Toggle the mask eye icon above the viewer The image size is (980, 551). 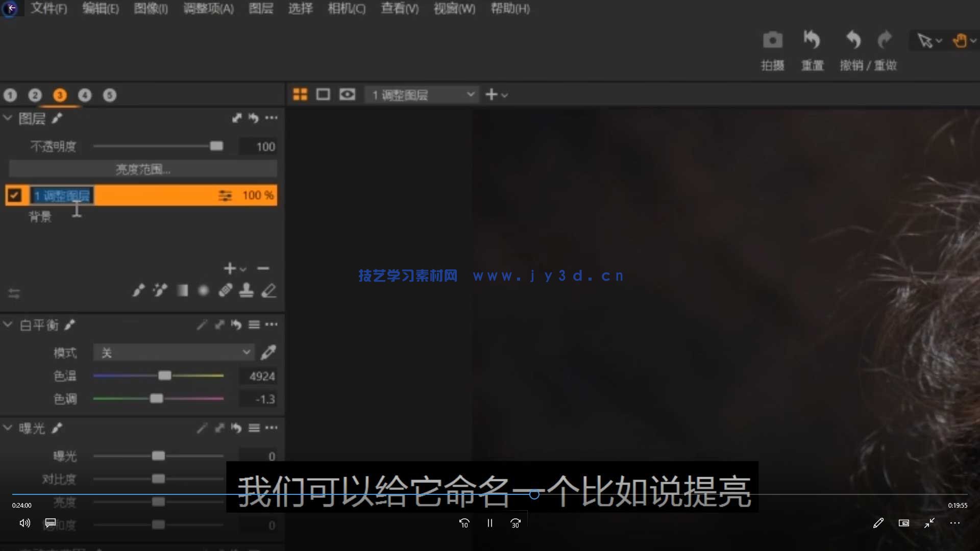pos(347,94)
